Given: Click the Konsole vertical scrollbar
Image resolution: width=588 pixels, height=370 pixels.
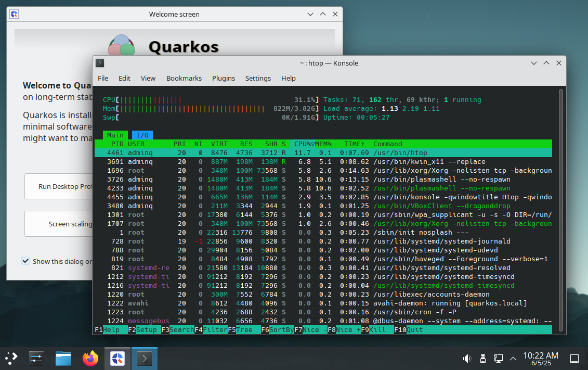Looking at the screenshot, I should 560,208.
